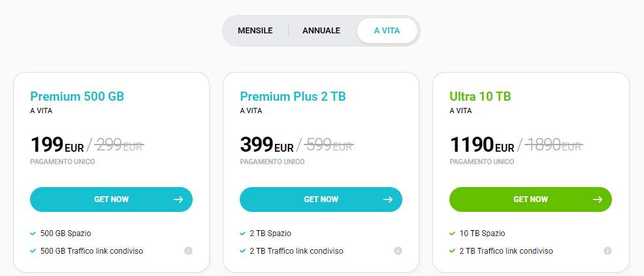
Task: Click the arrow icon in Premium Plus button
Action: tap(388, 199)
